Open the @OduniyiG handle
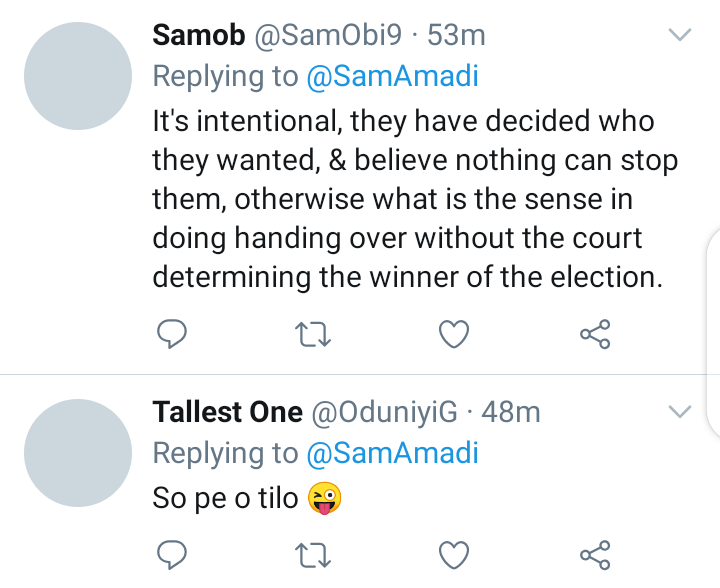The width and height of the screenshot is (720, 588). (x=385, y=412)
